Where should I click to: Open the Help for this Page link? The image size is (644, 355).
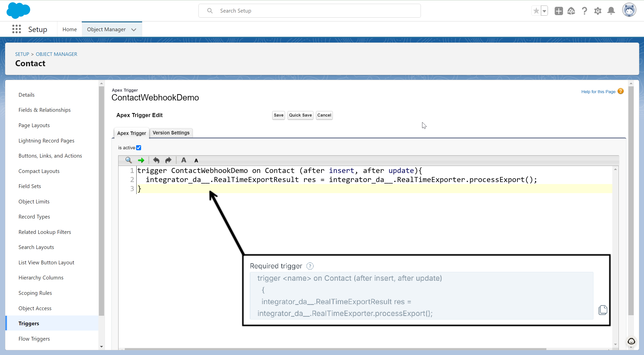(598, 92)
